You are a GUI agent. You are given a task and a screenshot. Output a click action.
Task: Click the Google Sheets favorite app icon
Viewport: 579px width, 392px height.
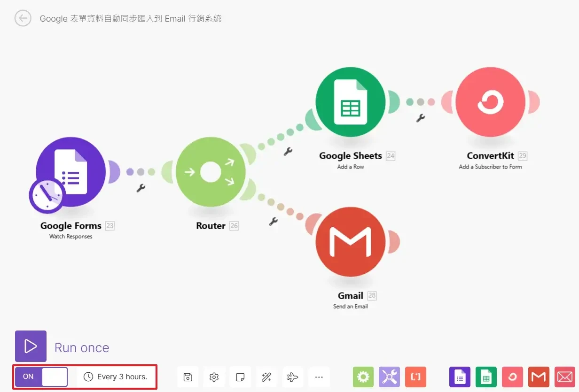coord(486,377)
